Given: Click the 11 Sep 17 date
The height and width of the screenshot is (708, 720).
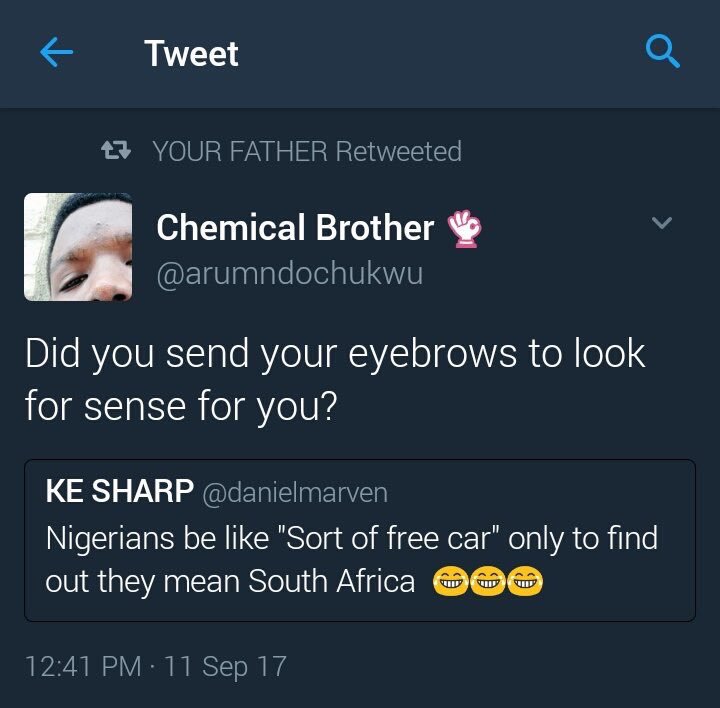Looking at the screenshot, I should (226, 666).
